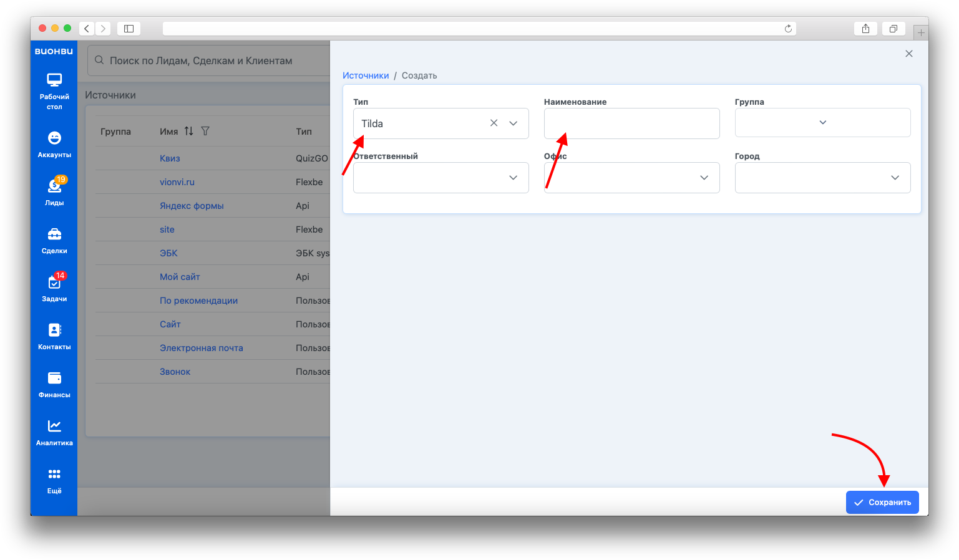The image size is (959, 560).
Task: Open the Задачи sidebar section
Action: click(x=54, y=288)
